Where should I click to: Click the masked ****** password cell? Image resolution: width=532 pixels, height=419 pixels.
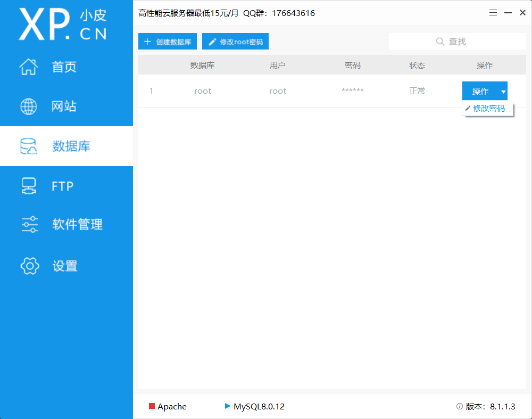click(353, 91)
